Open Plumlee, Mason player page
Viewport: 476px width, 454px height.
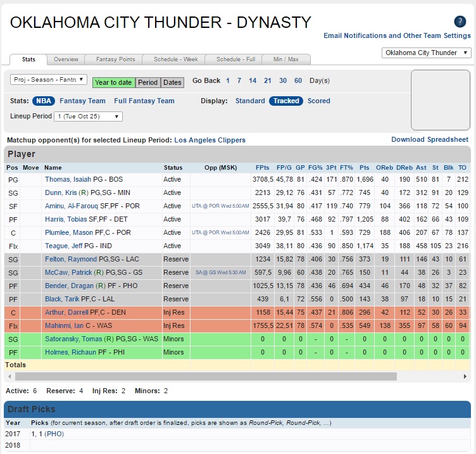click(x=69, y=232)
